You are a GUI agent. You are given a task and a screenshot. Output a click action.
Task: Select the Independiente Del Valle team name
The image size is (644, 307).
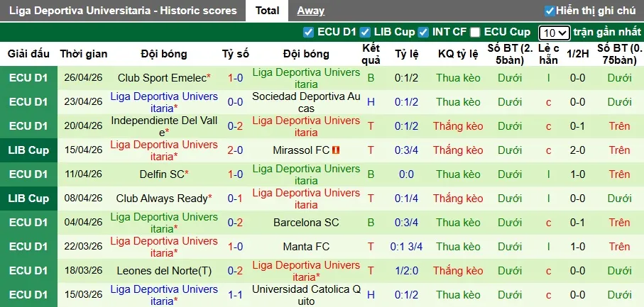(164, 126)
